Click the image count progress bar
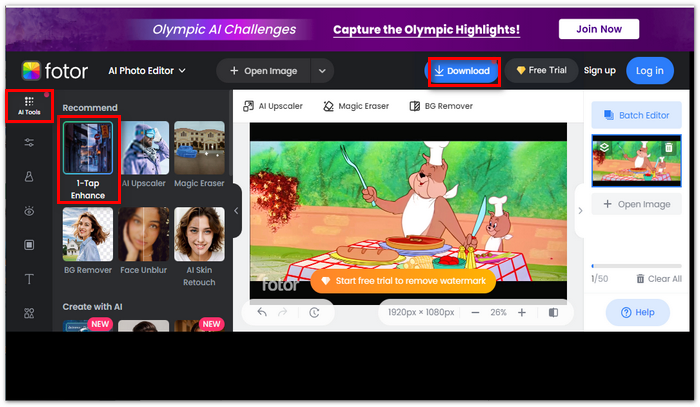The height and width of the screenshot is (407, 700). 636,266
